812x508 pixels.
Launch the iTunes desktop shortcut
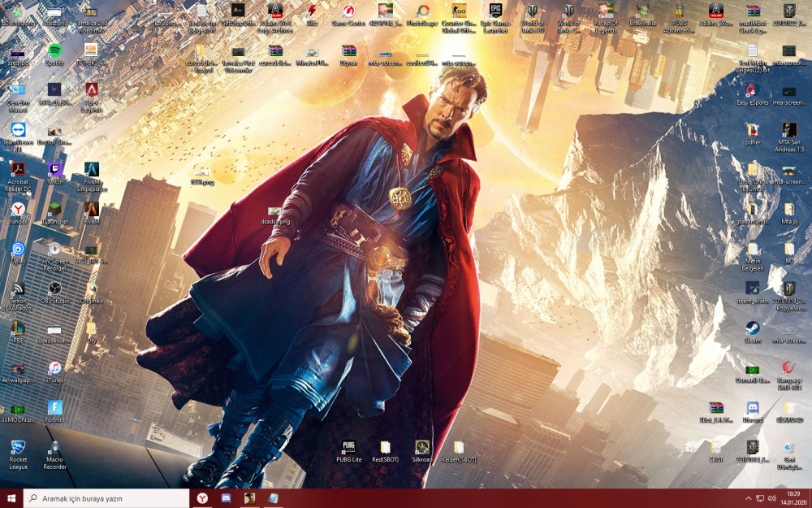[54, 369]
